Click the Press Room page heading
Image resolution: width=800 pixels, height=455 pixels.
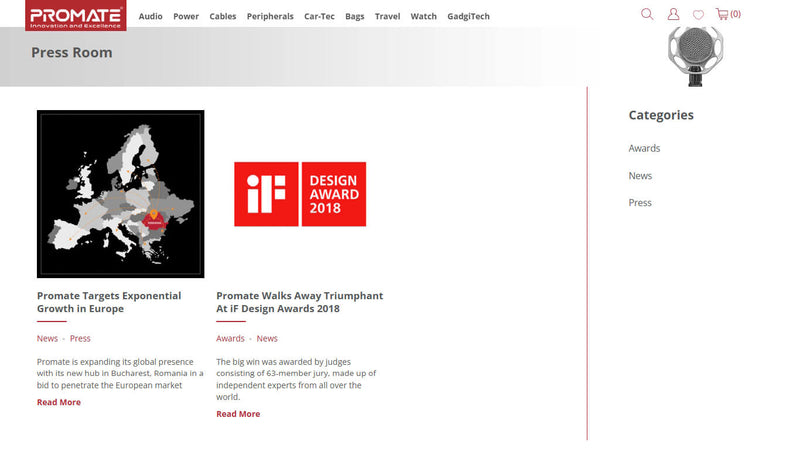pos(71,53)
